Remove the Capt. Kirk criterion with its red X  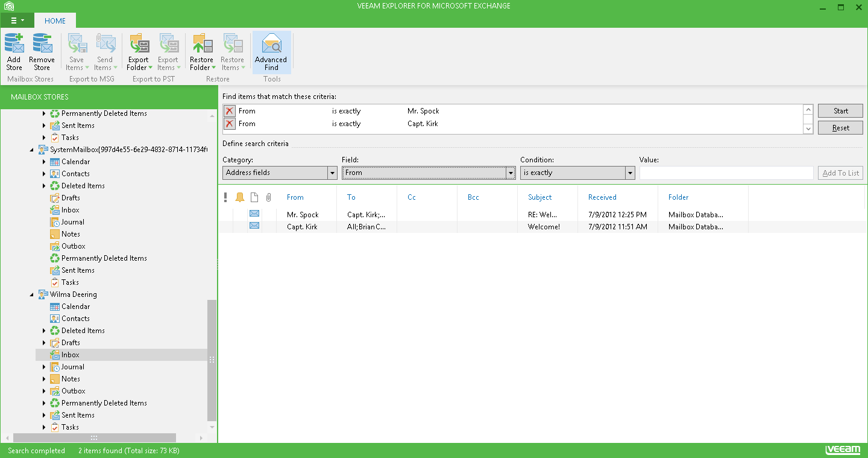[x=230, y=124]
